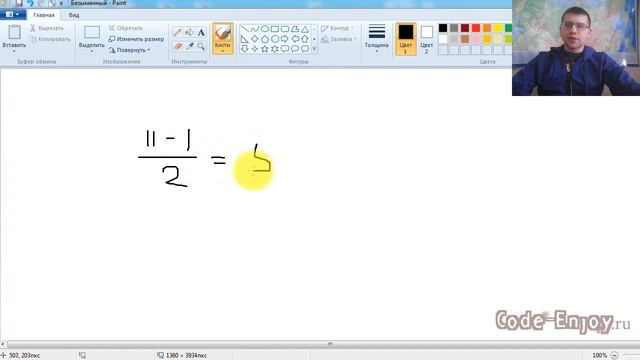Open the blue Paint file menu button
This screenshot has height=360, width=640.
[x=13, y=14]
